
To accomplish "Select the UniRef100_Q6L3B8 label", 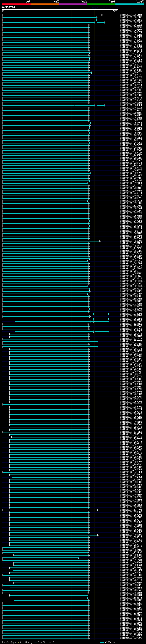I will (131, 319).
